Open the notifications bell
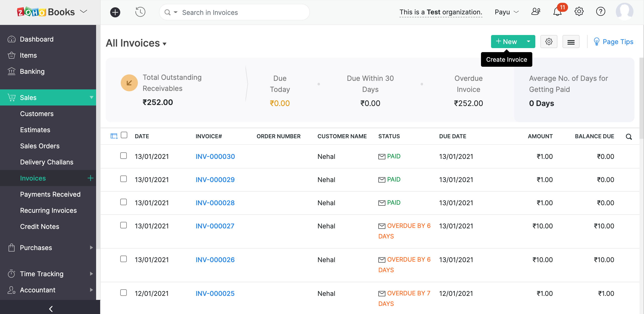644x314 pixels. [x=557, y=12]
